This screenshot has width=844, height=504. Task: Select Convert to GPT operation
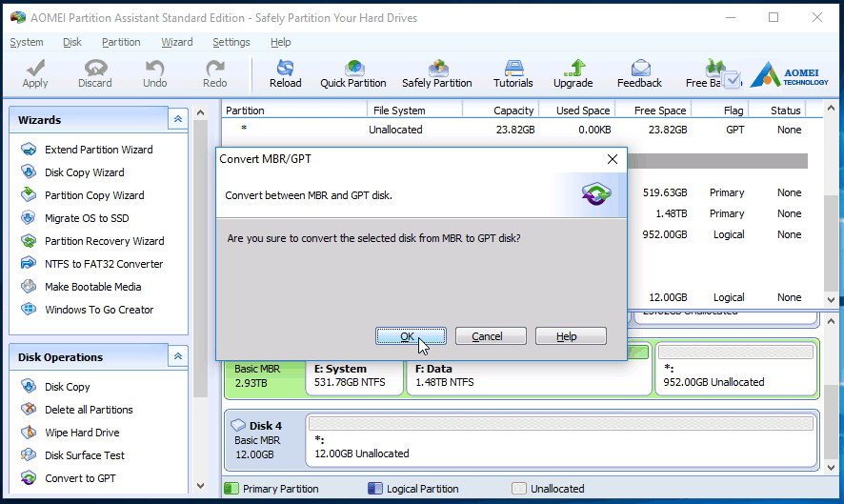point(80,478)
